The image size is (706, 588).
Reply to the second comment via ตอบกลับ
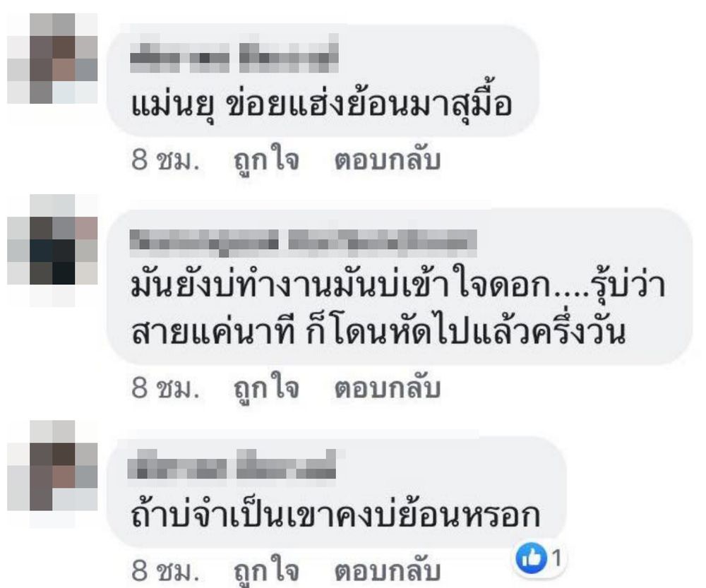(x=387, y=388)
